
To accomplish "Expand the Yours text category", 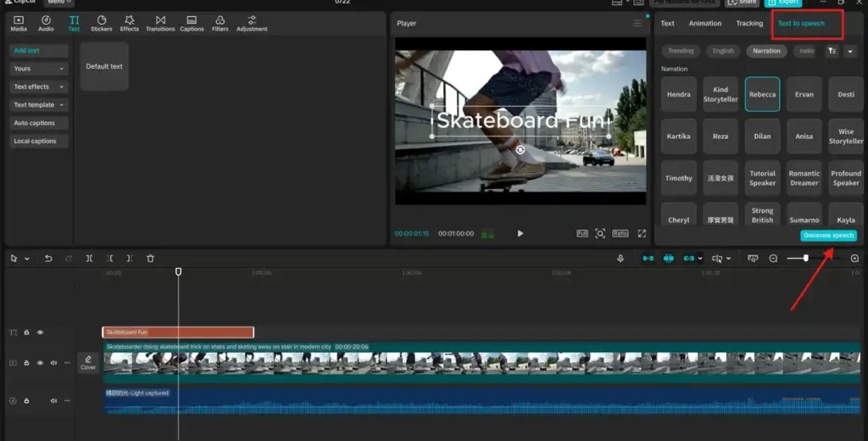I will 39,69.
